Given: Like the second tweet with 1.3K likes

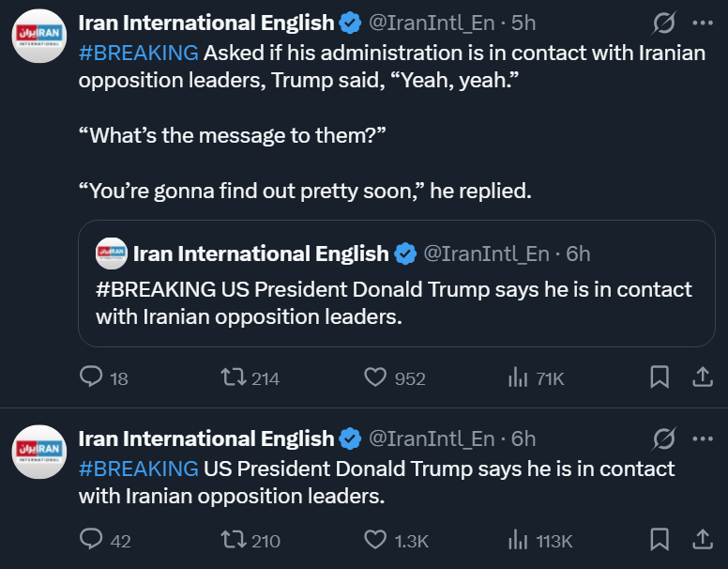Looking at the screenshot, I should click(375, 540).
